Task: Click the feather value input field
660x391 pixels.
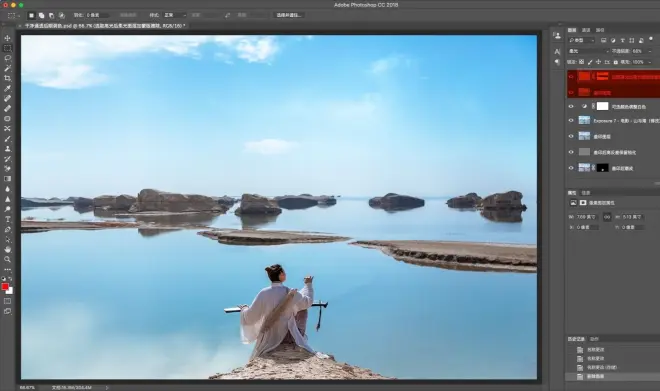Action: (x=97, y=15)
